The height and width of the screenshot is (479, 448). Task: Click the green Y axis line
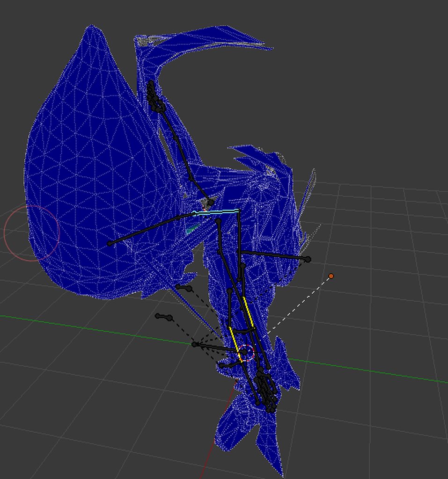[92, 329]
